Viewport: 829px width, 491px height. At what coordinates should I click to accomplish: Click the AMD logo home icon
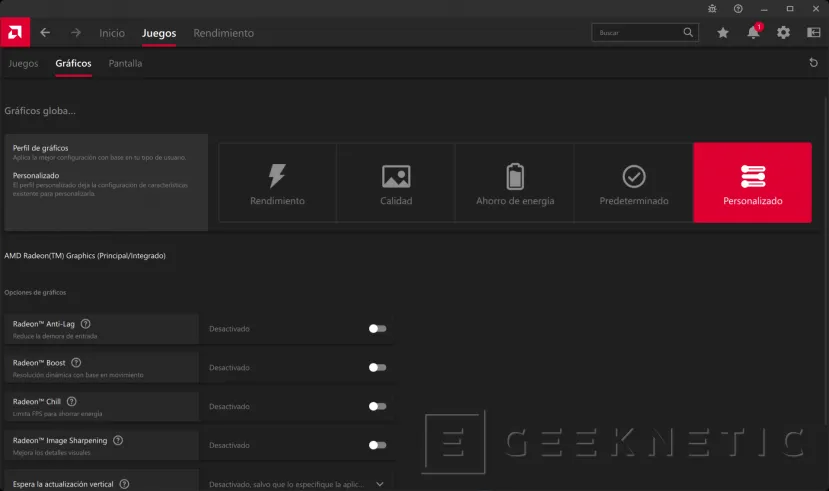pyautogui.click(x=15, y=33)
